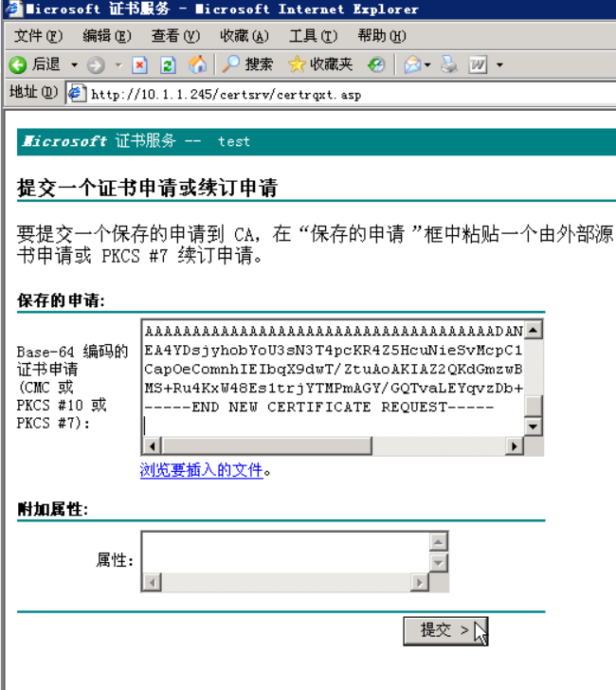Click request box scroll up arrow
The image size is (616, 690).
tap(534, 330)
